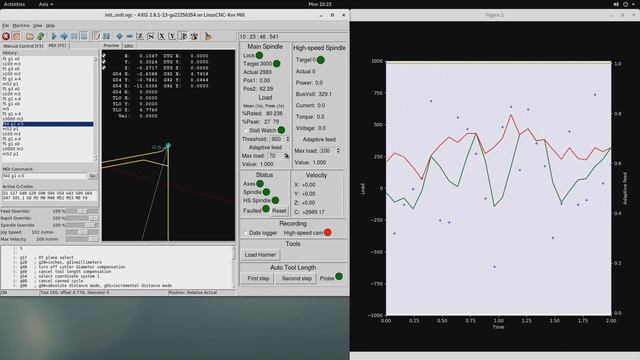
Task: Switch to the MDI [F5] tab
Action: click(x=57, y=46)
